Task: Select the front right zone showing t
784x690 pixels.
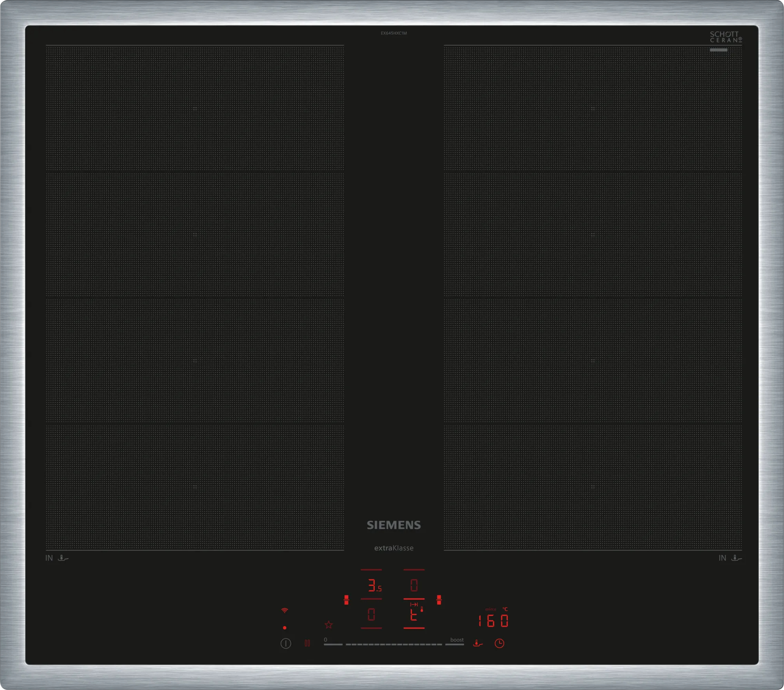Action: pyautogui.click(x=413, y=615)
